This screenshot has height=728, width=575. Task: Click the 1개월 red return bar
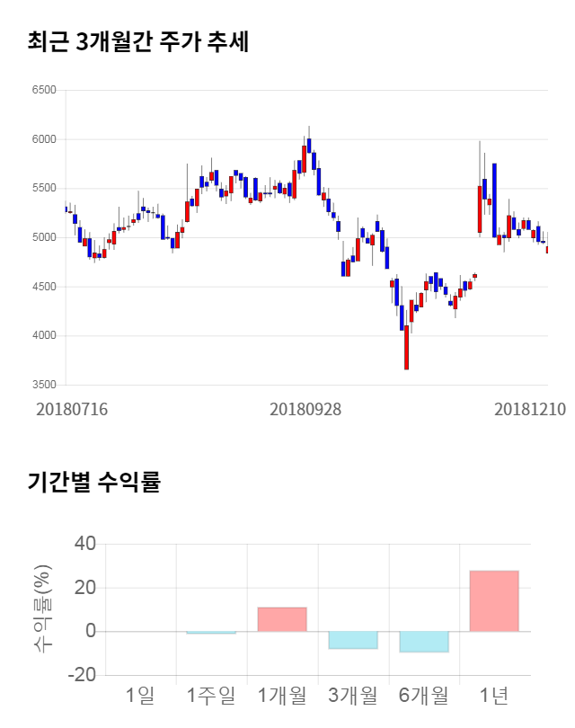282,619
